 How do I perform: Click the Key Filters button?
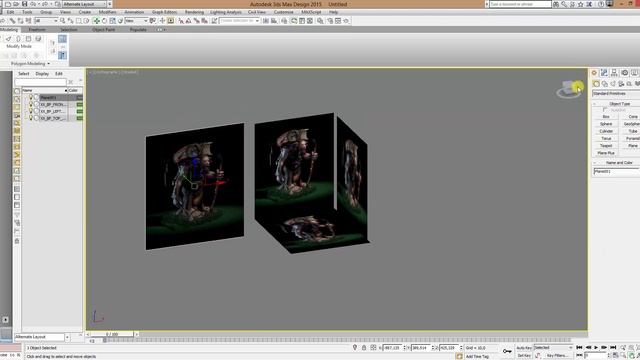point(558,356)
